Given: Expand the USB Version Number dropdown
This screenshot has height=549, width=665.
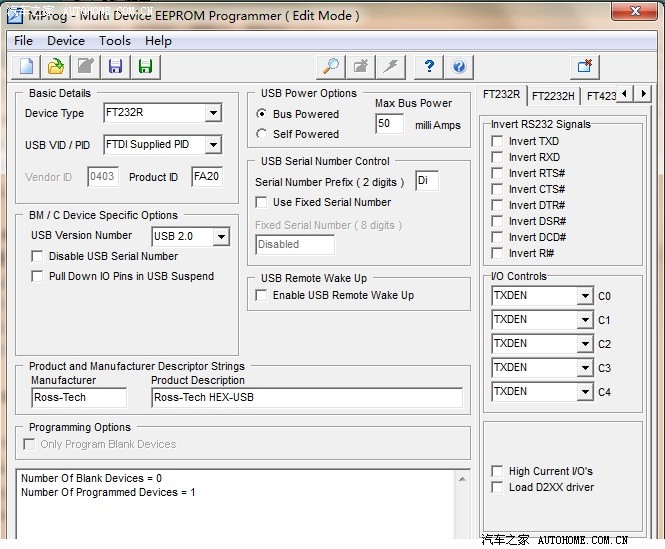Looking at the screenshot, I should pos(221,237).
